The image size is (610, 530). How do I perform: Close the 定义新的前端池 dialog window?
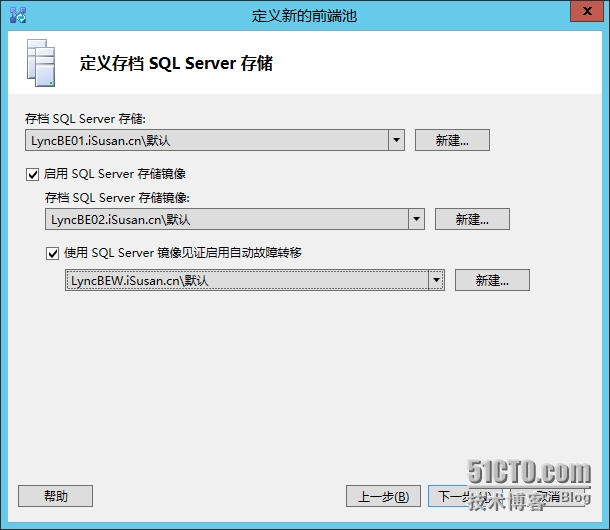pos(587,11)
